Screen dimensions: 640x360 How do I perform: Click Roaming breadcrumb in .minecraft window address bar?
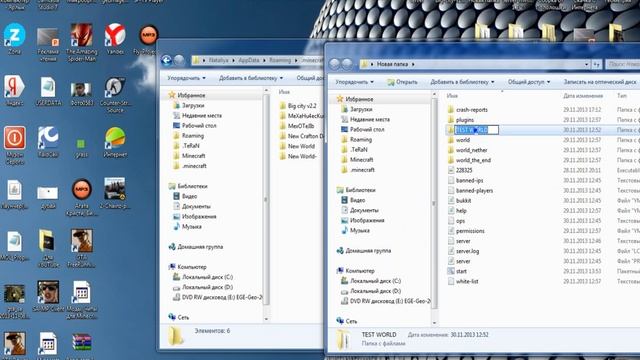[x=280, y=60]
